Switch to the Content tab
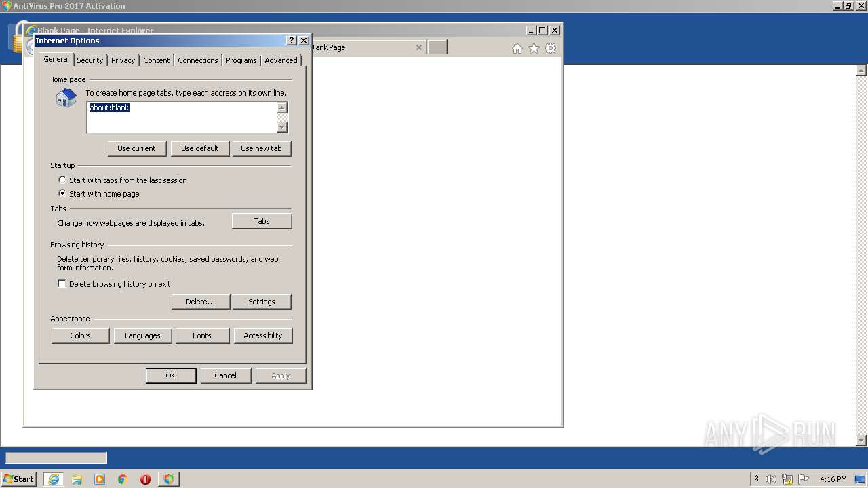Screen dimensions: 868x488 [x=156, y=60]
